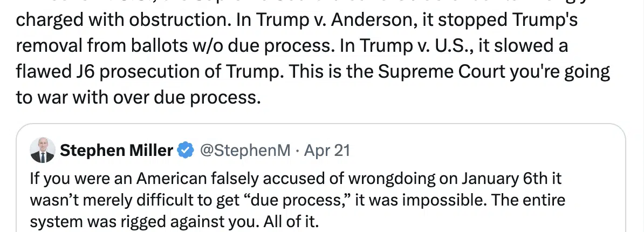Click the dot separator before Apr 21
644x232 pixels.
297,151
